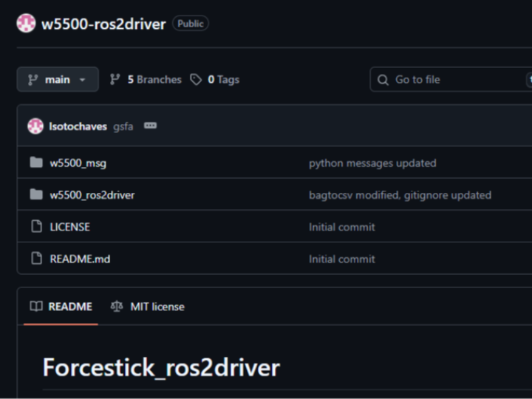
Task: Click the w5500_msg folder icon
Action: click(x=36, y=163)
